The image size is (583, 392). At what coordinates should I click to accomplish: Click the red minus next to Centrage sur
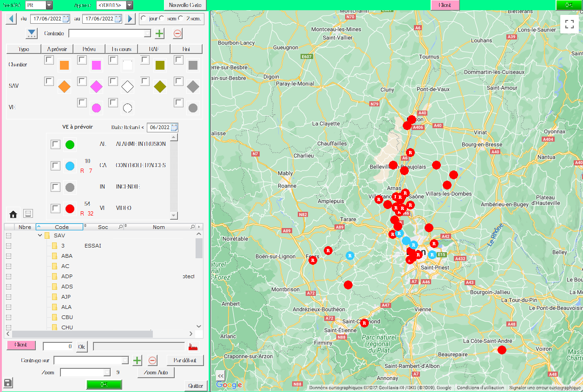[152, 360]
